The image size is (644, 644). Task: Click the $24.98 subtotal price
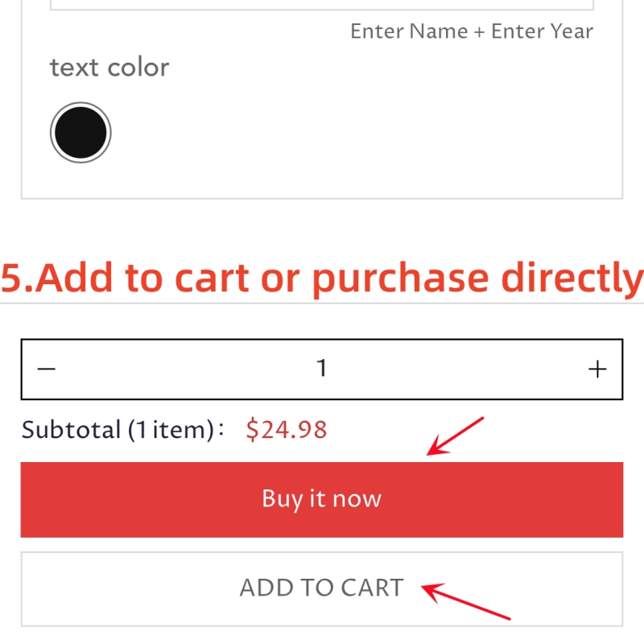[x=287, y=430]
